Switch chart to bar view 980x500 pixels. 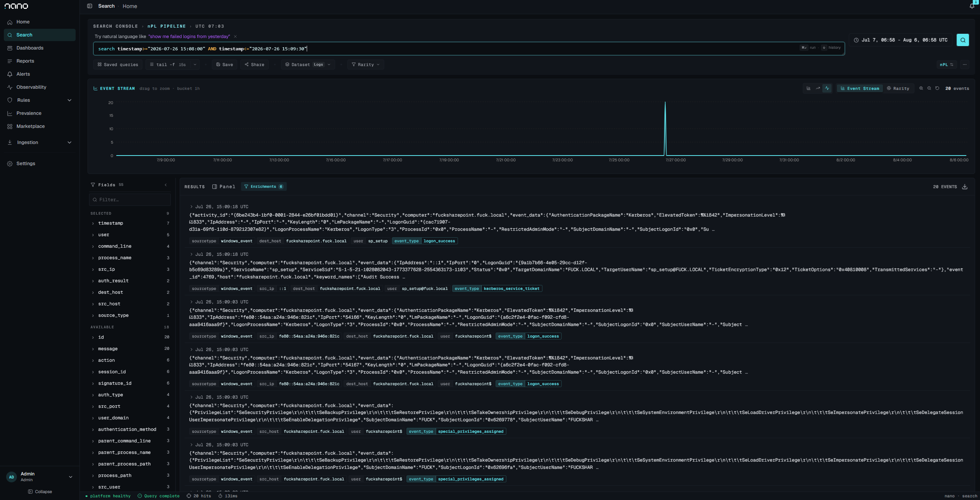coord(808,88)
